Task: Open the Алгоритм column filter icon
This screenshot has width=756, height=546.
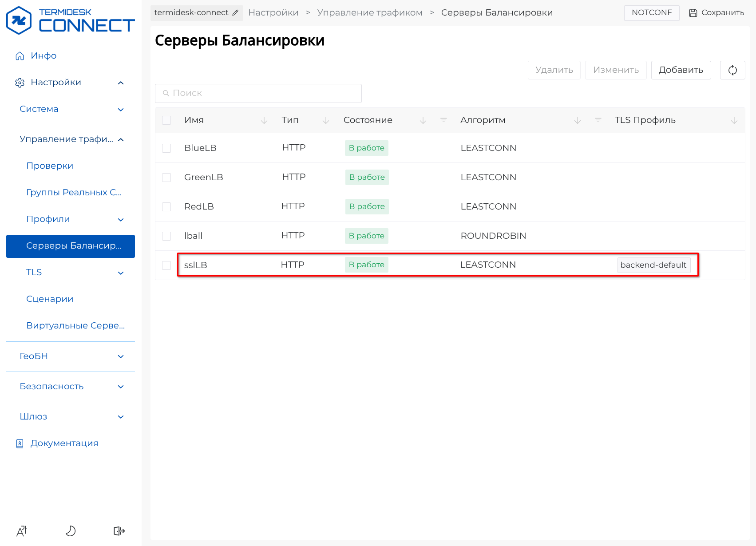Action: point(598,120)
